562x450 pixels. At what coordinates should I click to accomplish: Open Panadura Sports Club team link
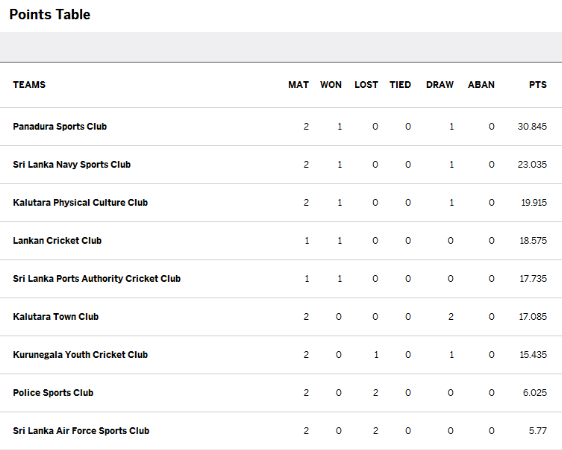pos(60,126)
